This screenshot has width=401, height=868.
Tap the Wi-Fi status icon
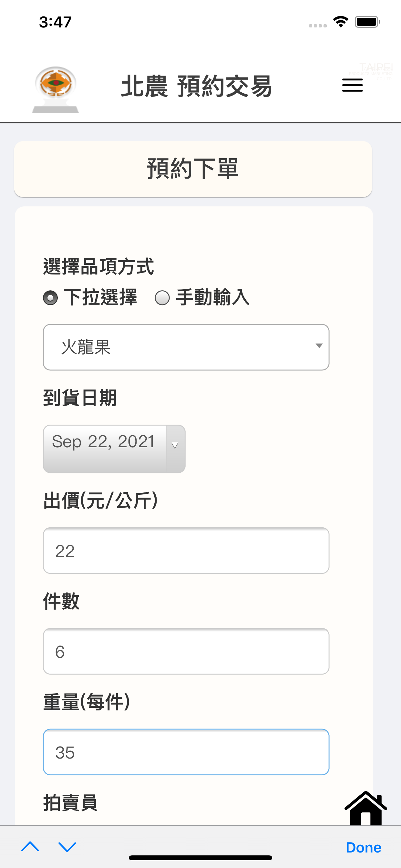[x=341, y=22]
